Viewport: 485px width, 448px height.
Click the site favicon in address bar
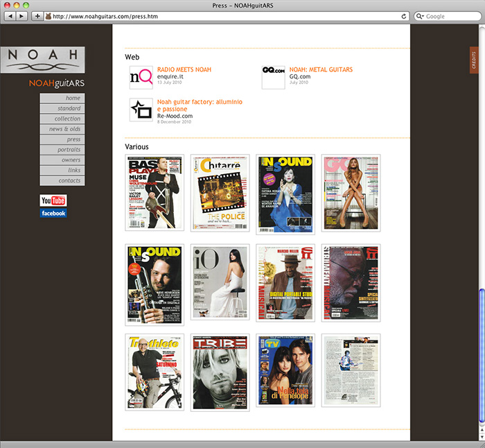point(48,16)
